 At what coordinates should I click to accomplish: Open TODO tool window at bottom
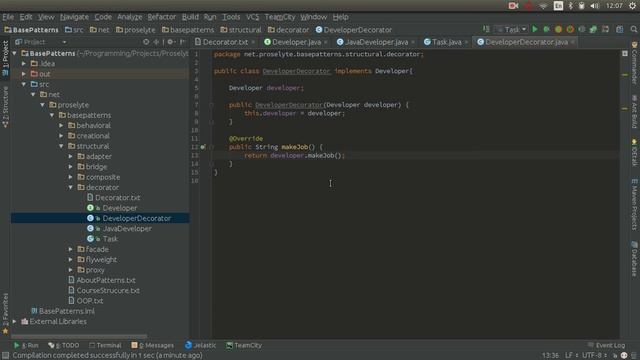click(64, 345)
